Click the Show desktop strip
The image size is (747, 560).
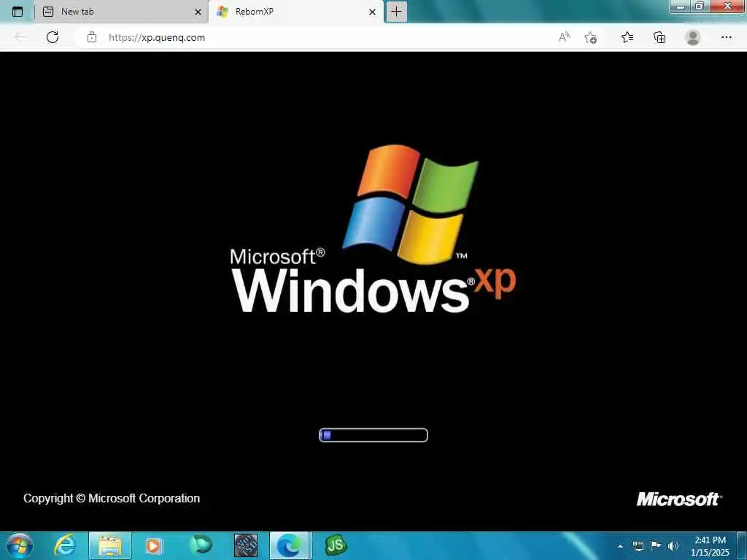coord(742,545)
